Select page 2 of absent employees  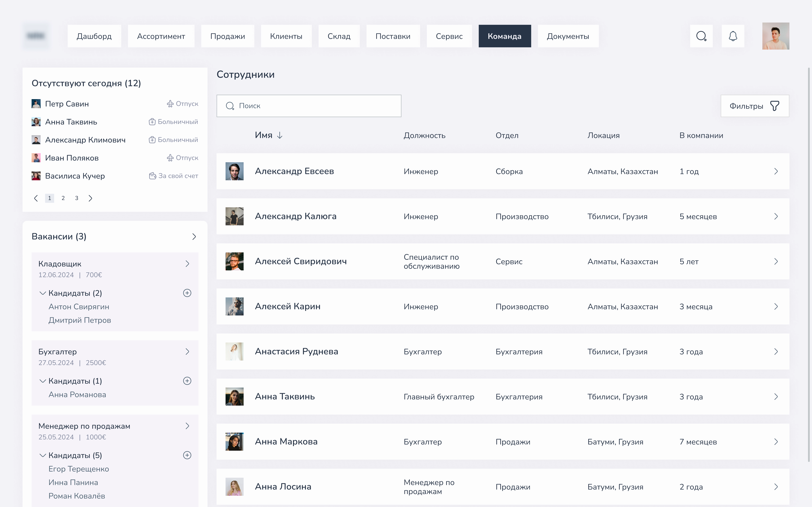tap(63, 198)
